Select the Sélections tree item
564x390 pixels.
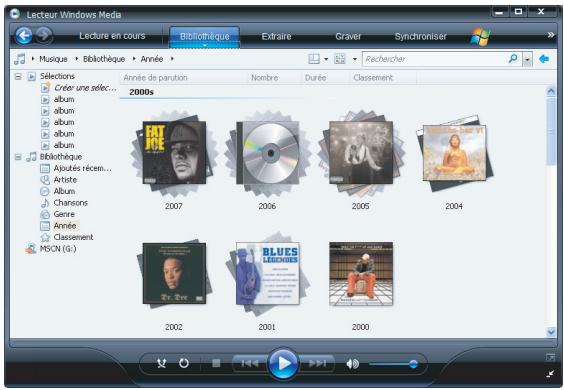(57, 76)
